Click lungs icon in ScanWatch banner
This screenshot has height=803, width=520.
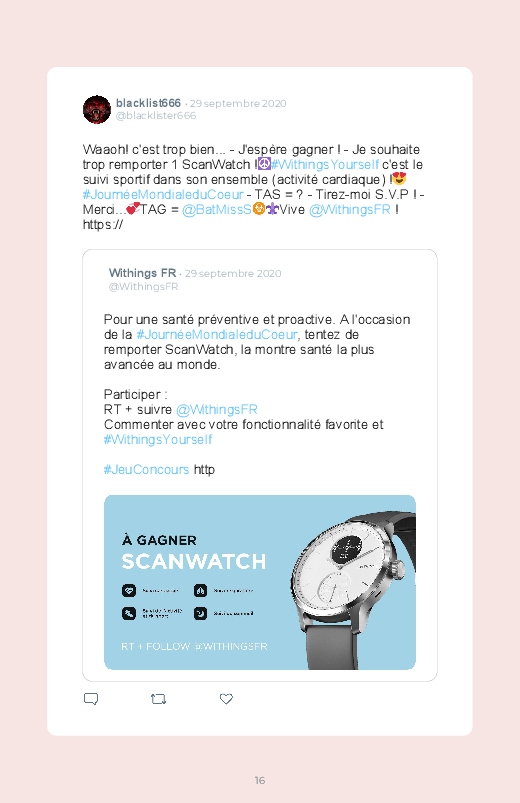click(200, 590)
